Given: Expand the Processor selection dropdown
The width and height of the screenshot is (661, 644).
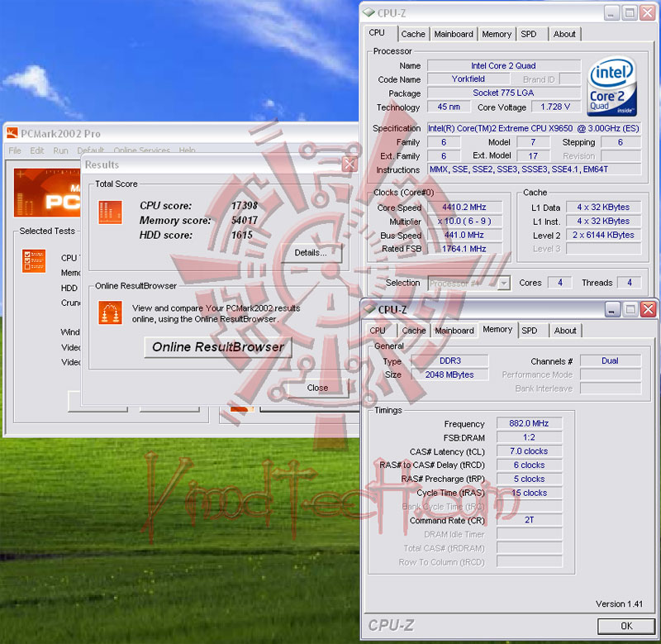Looking at the screenshot, I should coord(504,284).
